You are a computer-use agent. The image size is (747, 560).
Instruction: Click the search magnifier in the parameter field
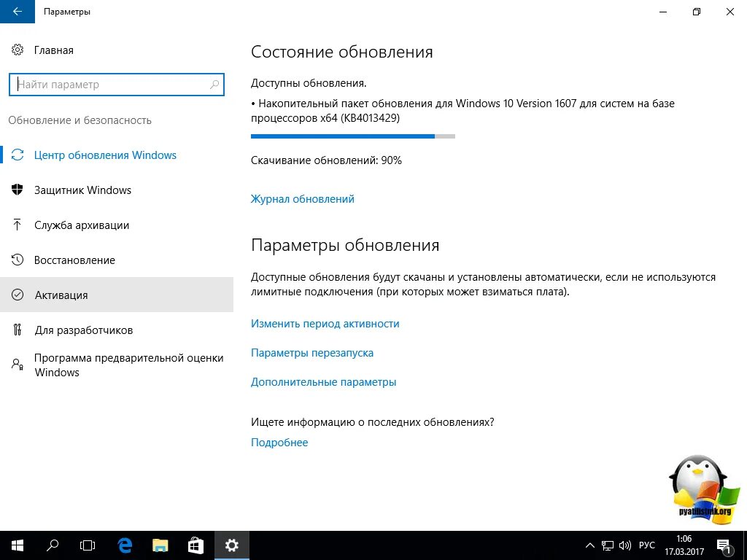[214, 85]
